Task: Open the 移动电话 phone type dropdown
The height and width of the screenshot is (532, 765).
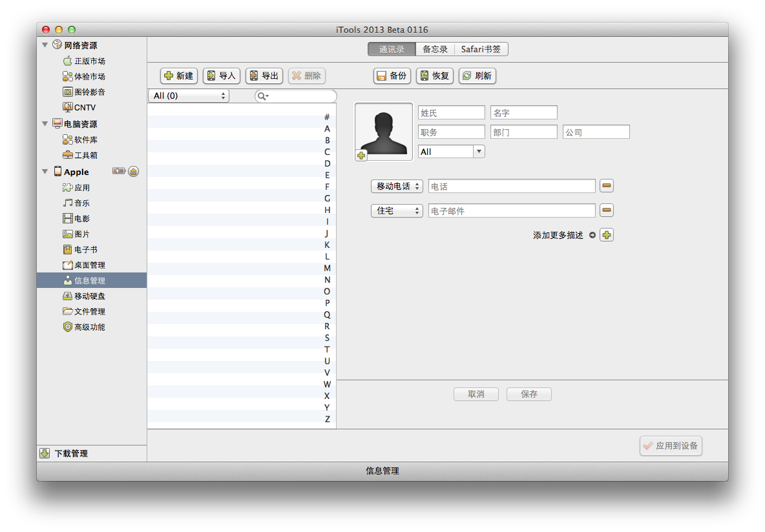Action: pyautogui.click(x=397, y=187)
